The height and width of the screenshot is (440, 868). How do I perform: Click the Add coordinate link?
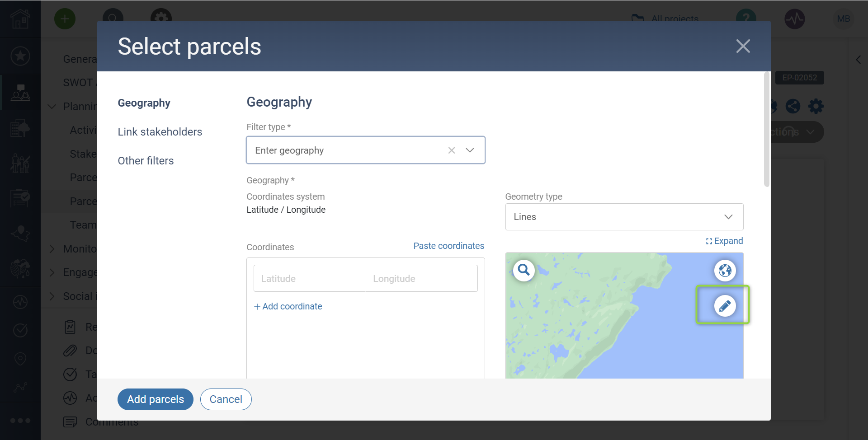(288, 306)
